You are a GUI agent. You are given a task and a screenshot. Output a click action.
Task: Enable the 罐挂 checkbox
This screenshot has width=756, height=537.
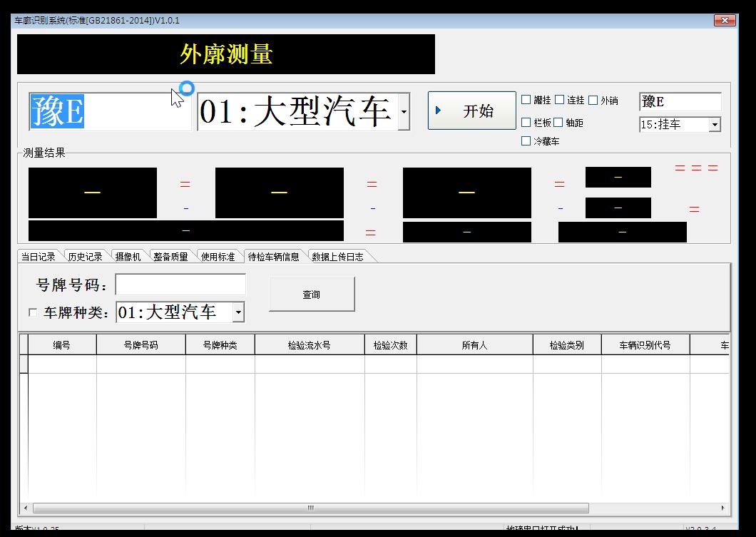click(x=526, y=101)
